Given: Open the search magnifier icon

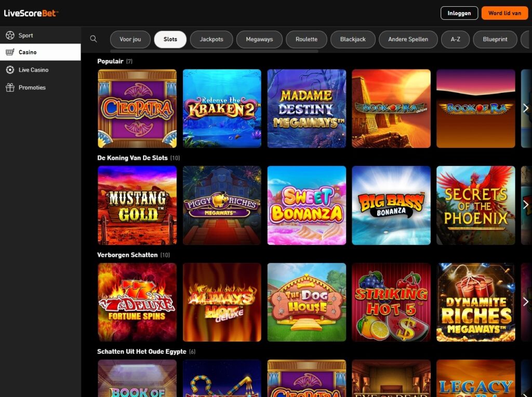Looking at the screenshot, I should pyautogui.click(x=94, y=39).
